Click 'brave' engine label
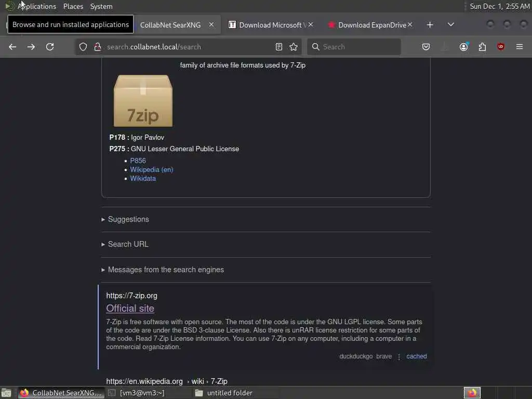The width and height of the screenshot is (532, 399). pyautogui.click(x=384, y=356)
